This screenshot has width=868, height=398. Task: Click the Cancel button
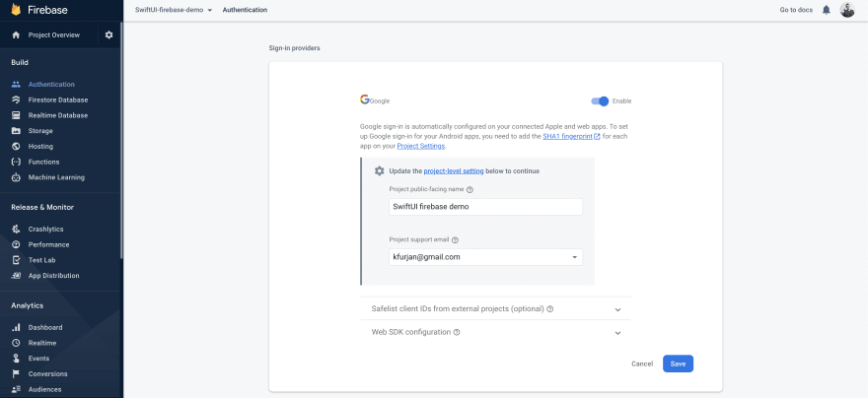click(x=642, y=364)
